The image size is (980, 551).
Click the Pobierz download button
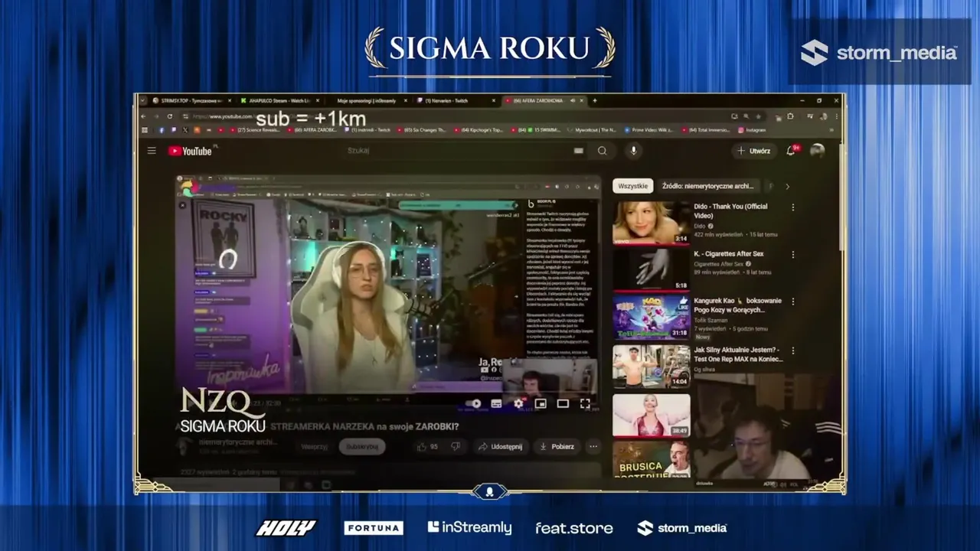557,446
